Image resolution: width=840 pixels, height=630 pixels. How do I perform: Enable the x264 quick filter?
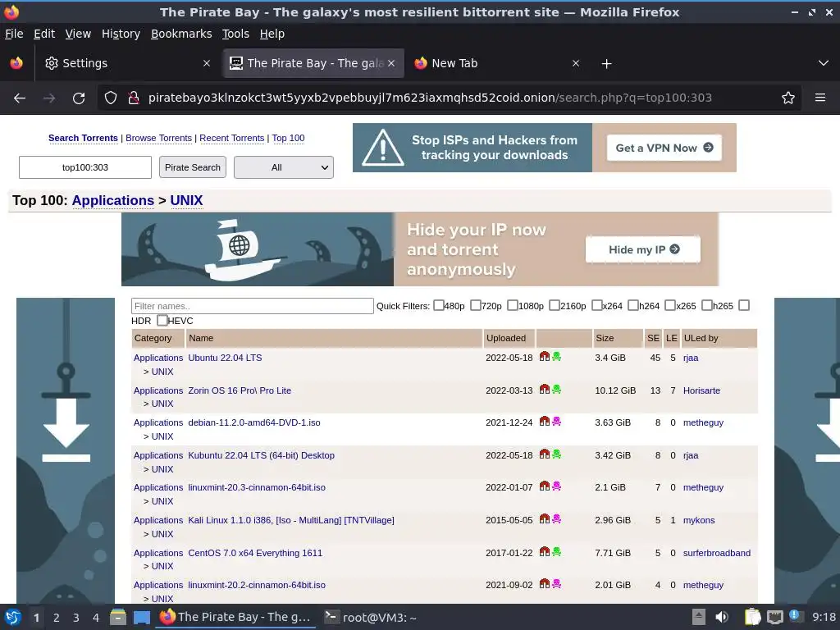coord(597,305)
